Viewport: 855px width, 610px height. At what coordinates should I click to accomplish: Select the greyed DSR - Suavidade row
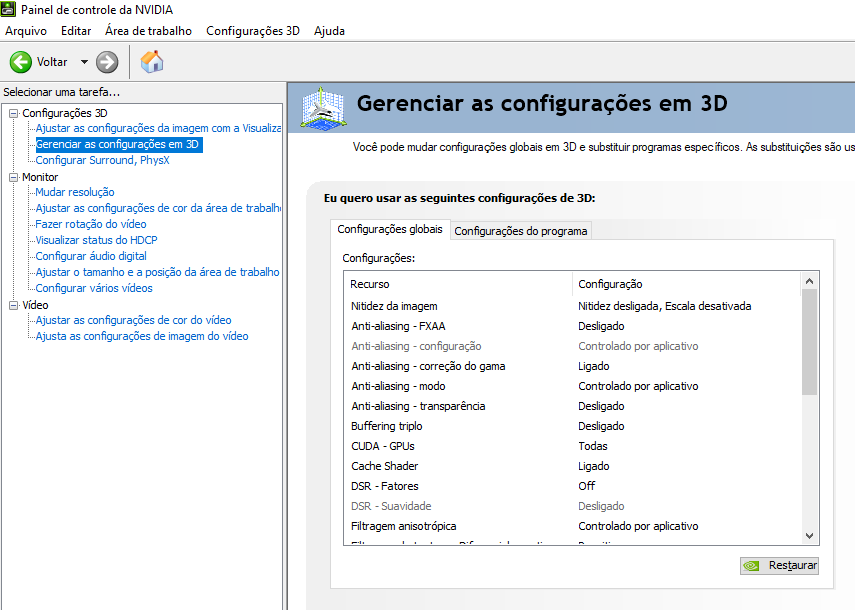point(573,506)
